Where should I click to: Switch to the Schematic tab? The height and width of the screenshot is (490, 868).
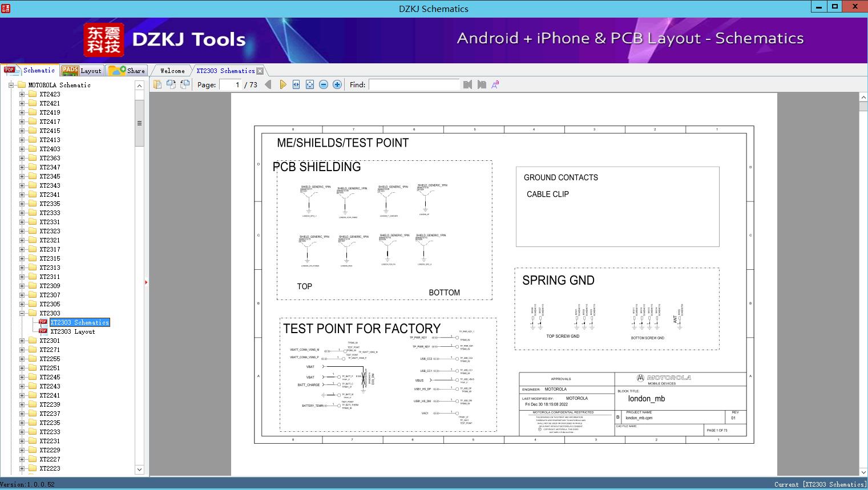30,70
